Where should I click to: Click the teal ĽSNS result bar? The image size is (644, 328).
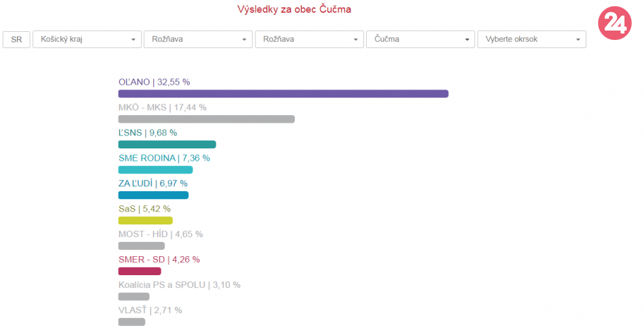pyautogui.click(x=167, y=144)
